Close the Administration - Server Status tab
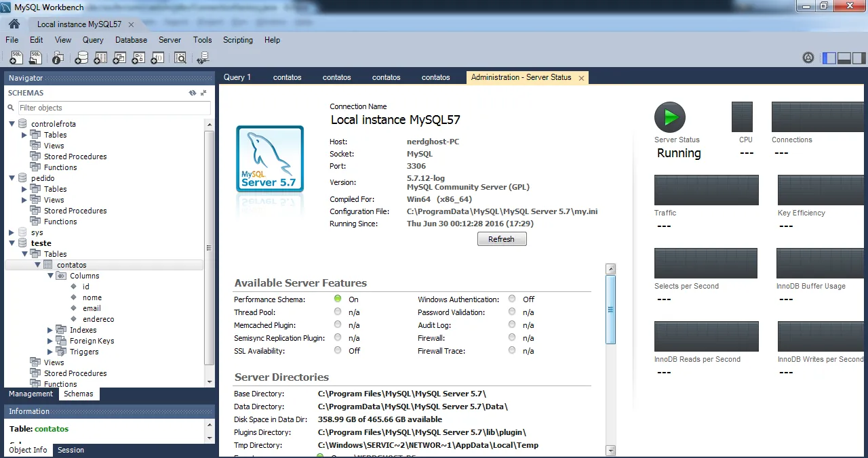 (581, 78)
